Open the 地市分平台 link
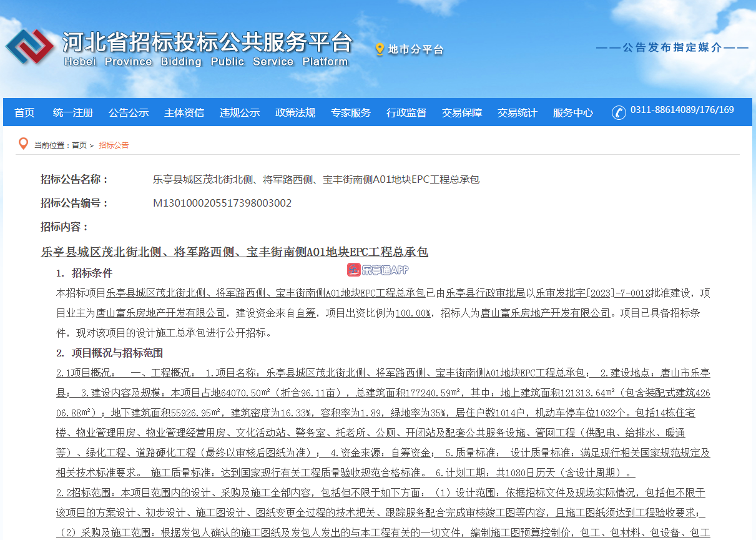This screenshot has width=756, height=540. click(415, 50)
